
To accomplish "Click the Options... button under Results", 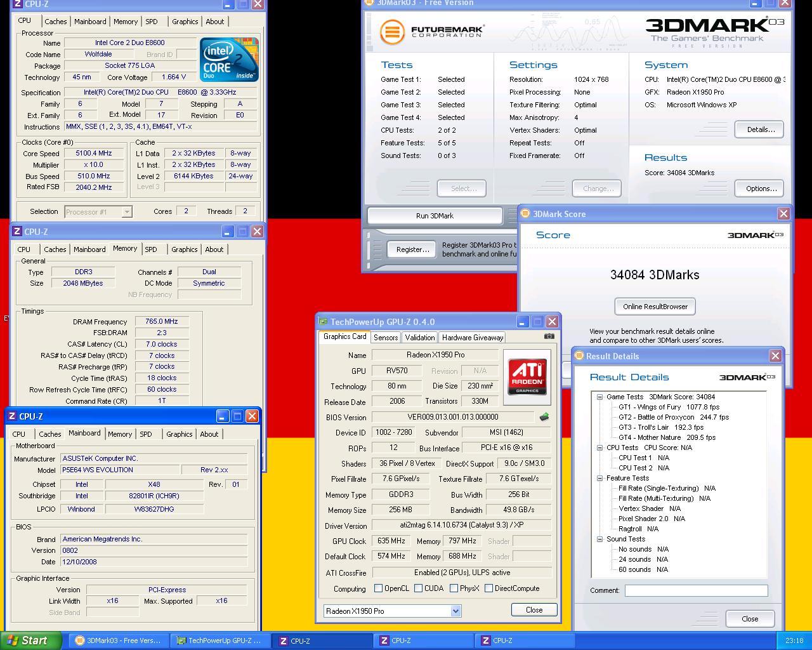I will (x=760, y=189).
